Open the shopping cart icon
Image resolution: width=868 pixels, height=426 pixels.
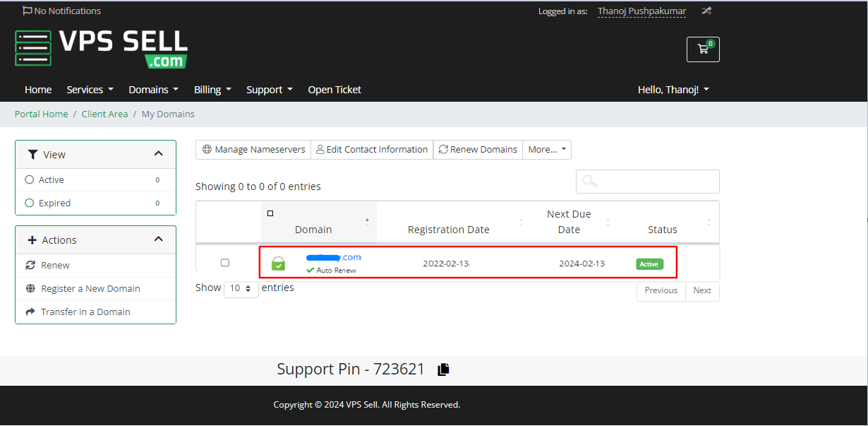pyautogui.click(x=703, y=49)
